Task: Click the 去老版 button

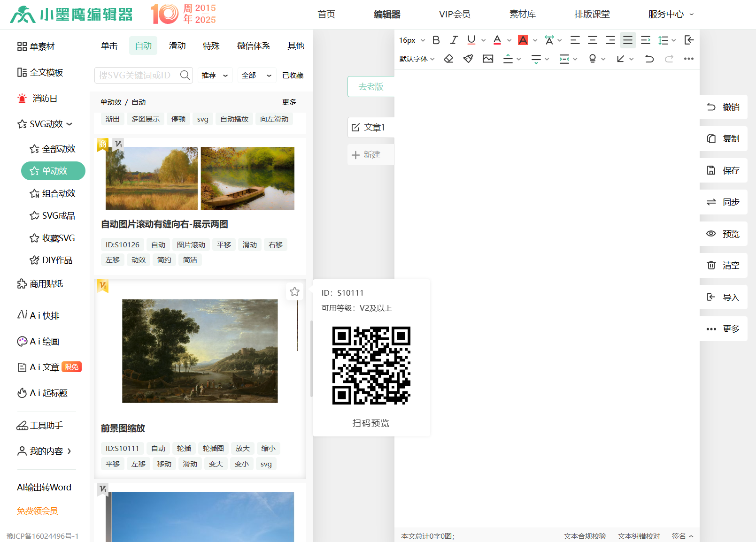Action: tap(371, 87)
